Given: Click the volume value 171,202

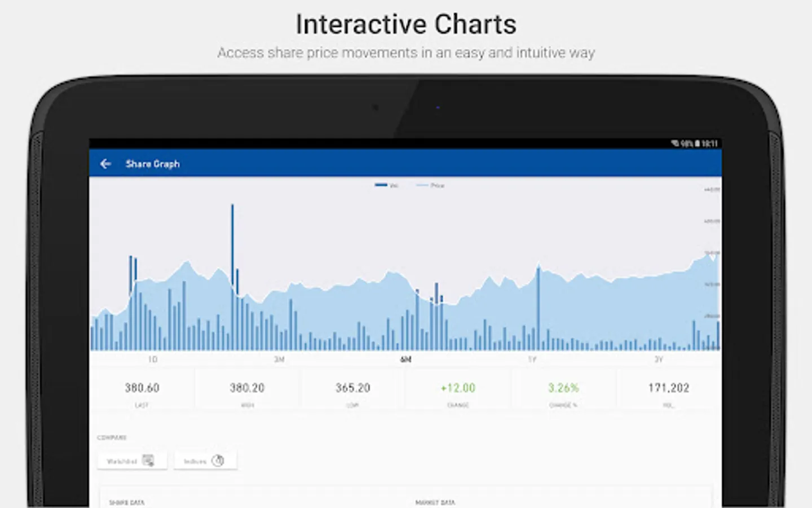Looking at the screenshot, I should 669,388.
